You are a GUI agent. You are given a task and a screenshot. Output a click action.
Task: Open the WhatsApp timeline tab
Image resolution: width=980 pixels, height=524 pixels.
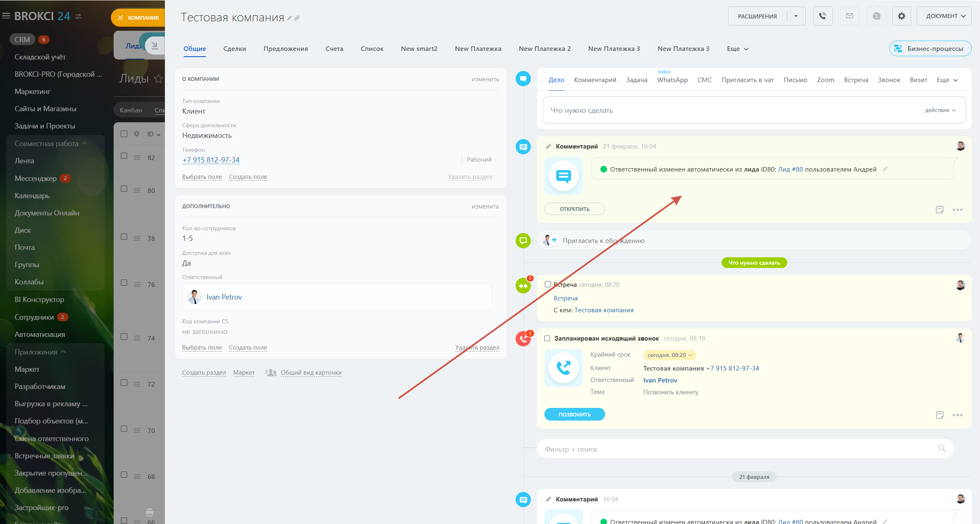coord(672,80)
